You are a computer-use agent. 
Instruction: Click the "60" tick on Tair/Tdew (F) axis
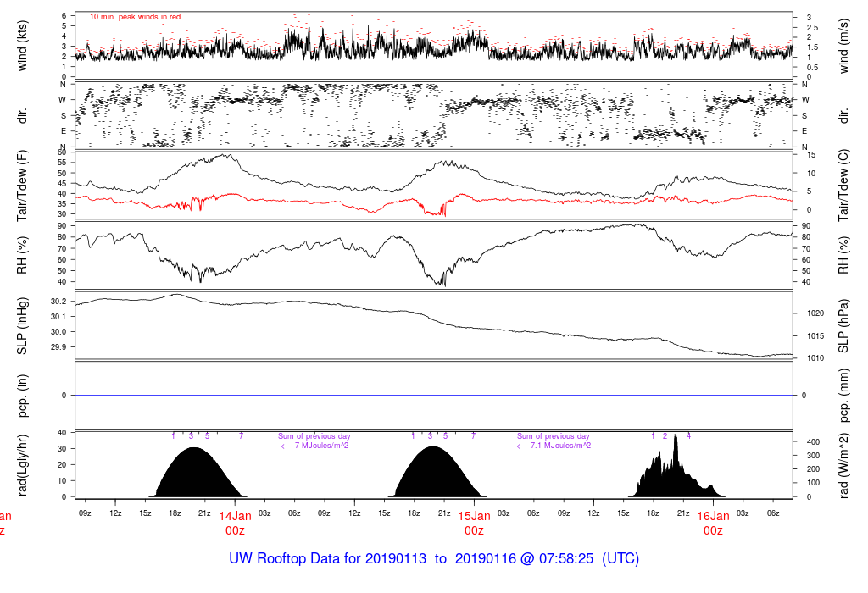[x=62, y=152]
